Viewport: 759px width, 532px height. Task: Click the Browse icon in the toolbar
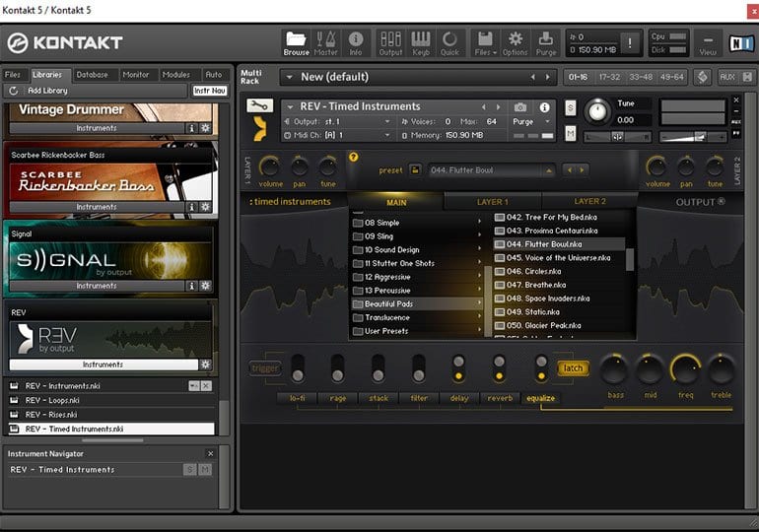click(x=296, y=42)
